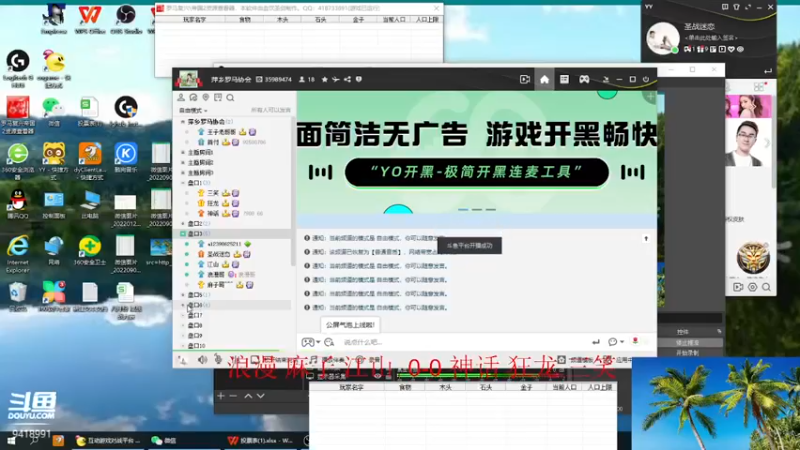Expand the 盘口6 channel group
Image resolution: width=800 pixels, height=450 pixels.
[183, 305]
